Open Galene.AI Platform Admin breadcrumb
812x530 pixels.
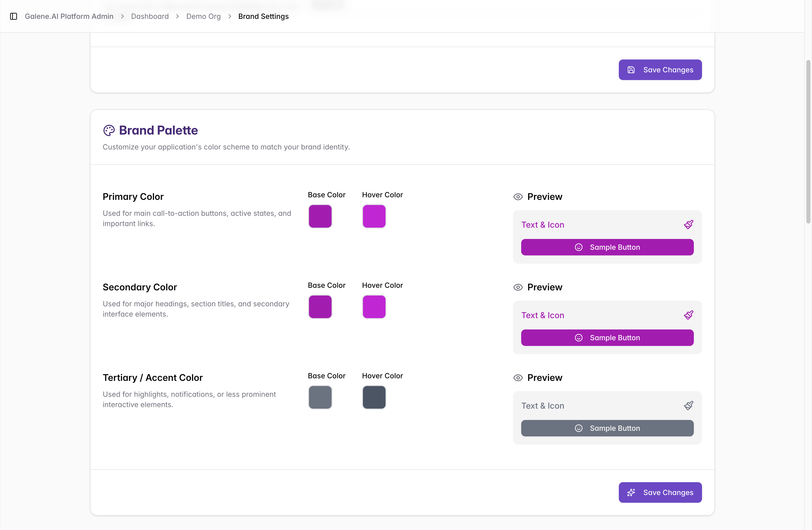point(69,16)
